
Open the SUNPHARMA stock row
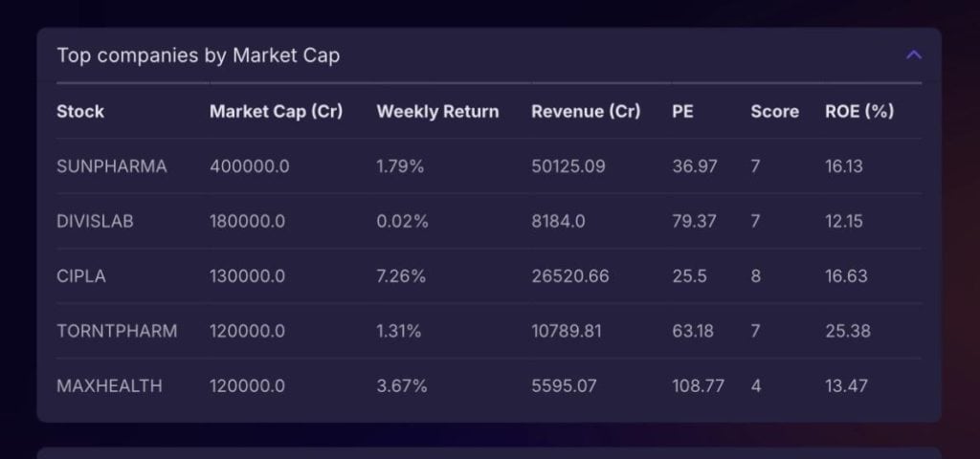pyautogui.click(x=111, y=166)
